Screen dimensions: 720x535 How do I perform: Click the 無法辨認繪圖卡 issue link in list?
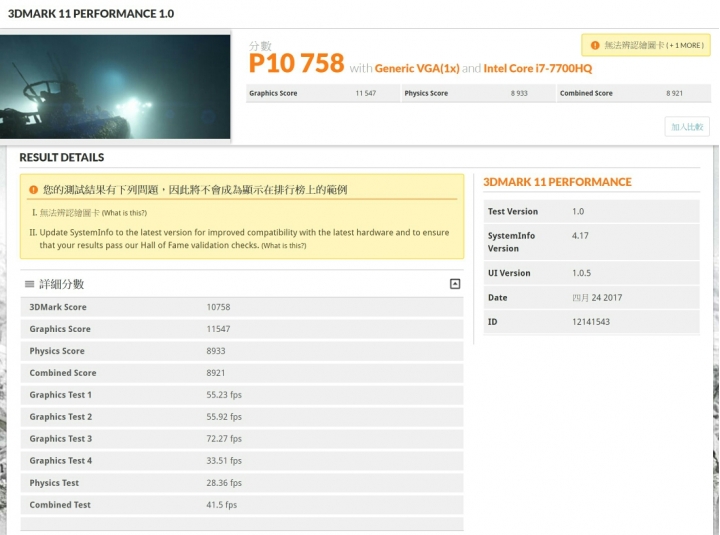tap(69, 213)
